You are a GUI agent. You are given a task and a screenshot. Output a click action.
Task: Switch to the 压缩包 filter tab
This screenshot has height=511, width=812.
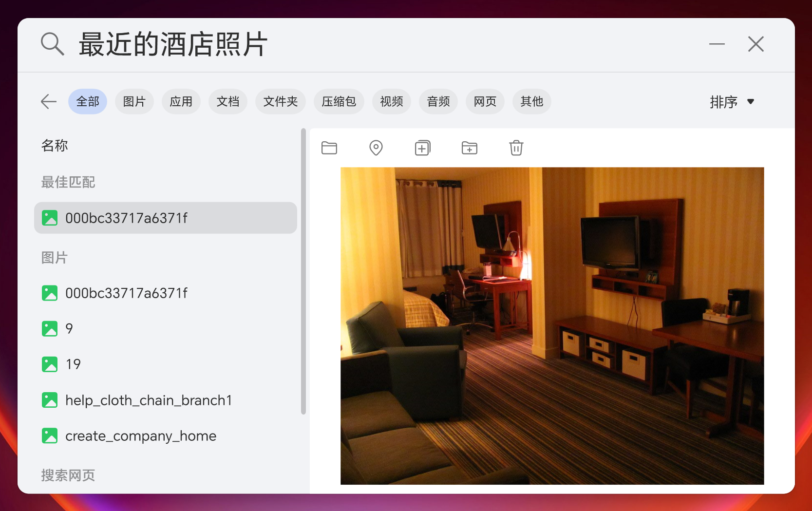tap(339, 101)
